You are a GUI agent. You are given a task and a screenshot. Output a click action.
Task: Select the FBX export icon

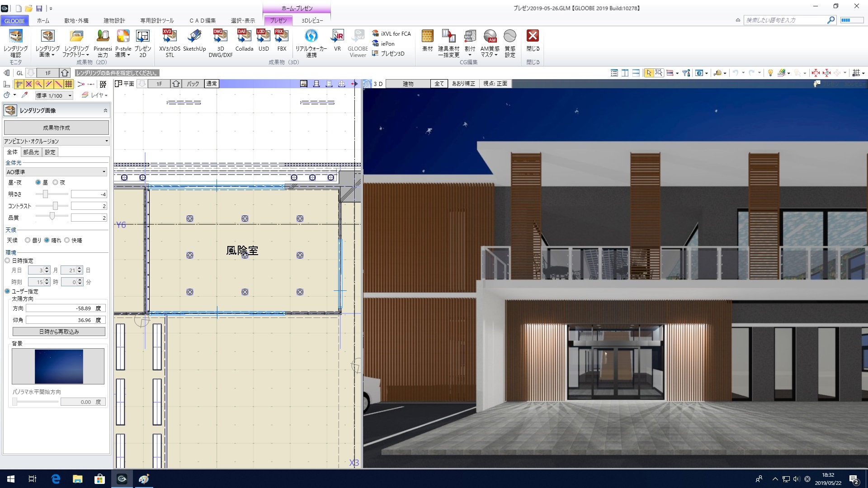(282, 41)
